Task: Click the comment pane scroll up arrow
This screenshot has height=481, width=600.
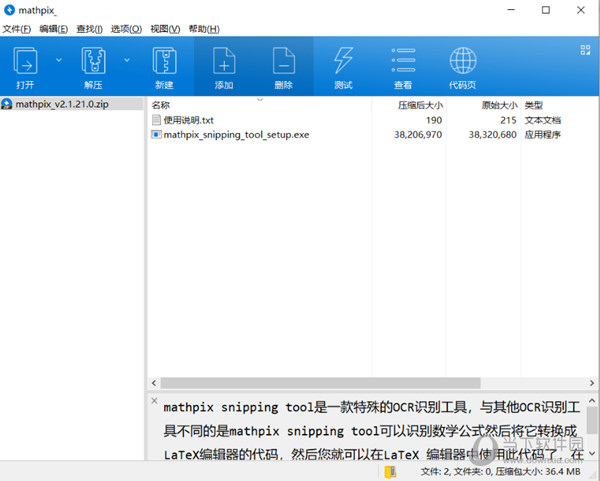Action: 592,401
